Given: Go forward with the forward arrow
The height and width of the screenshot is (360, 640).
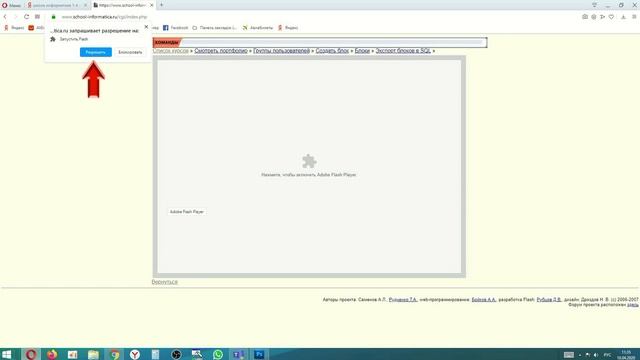Looking at the screenshot, I should (x=16, y=17).
